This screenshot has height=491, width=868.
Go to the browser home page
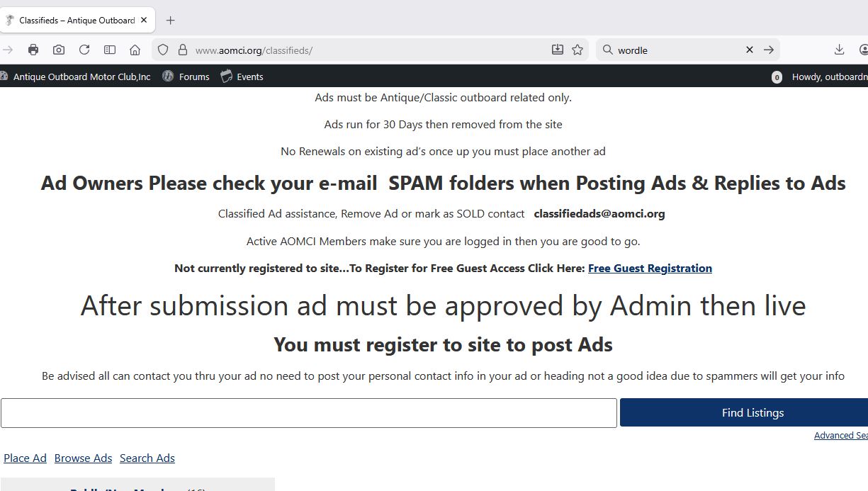click(x=135, y=50)
